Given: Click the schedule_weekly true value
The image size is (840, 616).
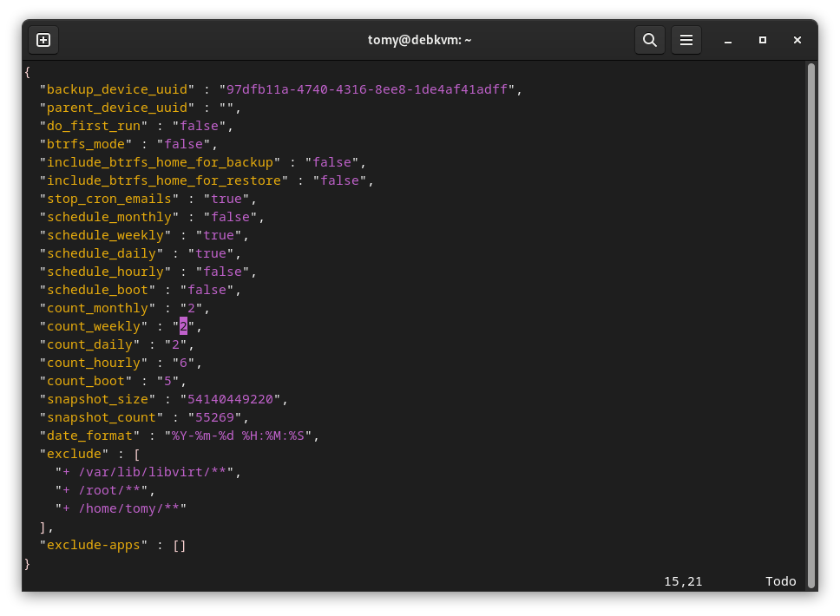Looking at the screenshot, I should [x=219, y=235].
